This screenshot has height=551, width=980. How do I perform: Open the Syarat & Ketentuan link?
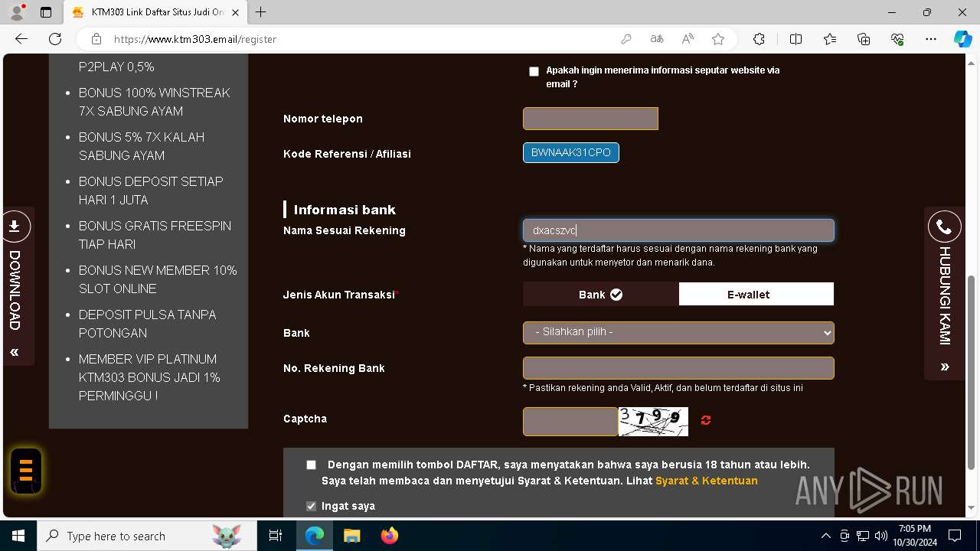[707, 481]
